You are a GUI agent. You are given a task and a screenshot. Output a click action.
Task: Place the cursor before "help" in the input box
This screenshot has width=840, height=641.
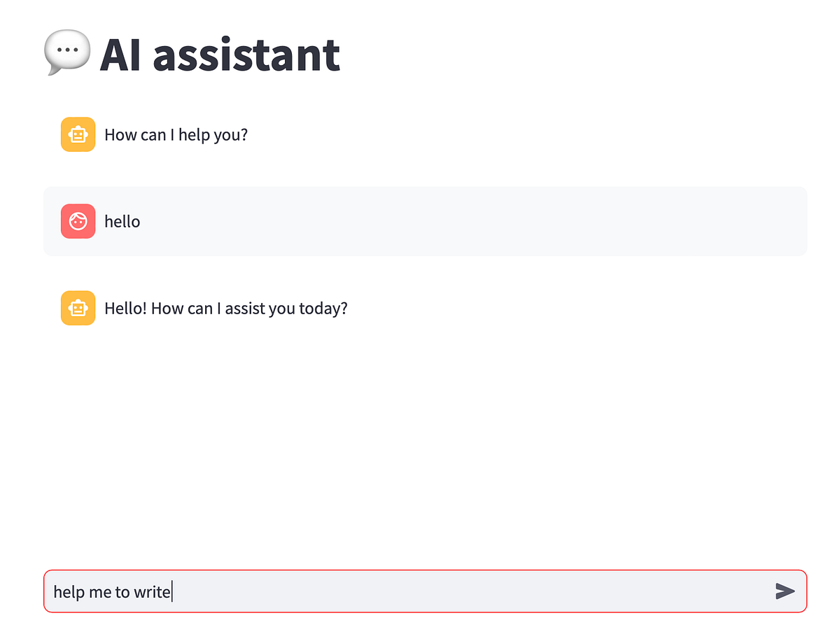[x=54, y=592]
